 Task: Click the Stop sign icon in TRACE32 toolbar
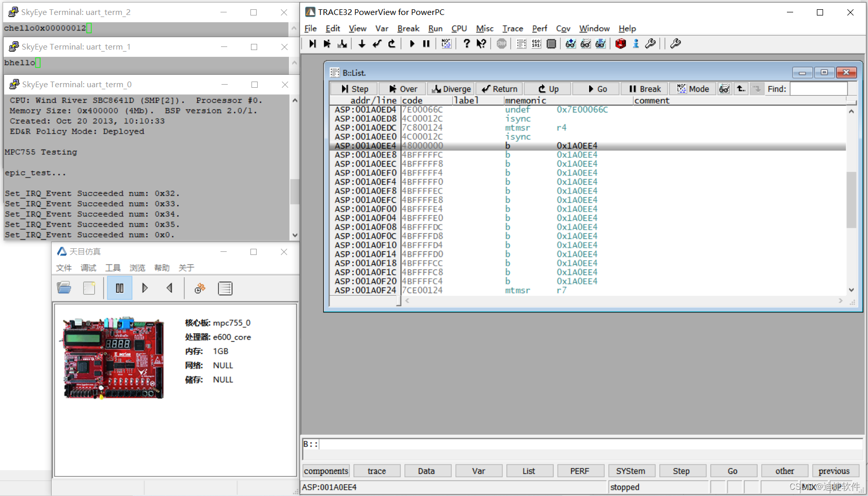[501, 43]
